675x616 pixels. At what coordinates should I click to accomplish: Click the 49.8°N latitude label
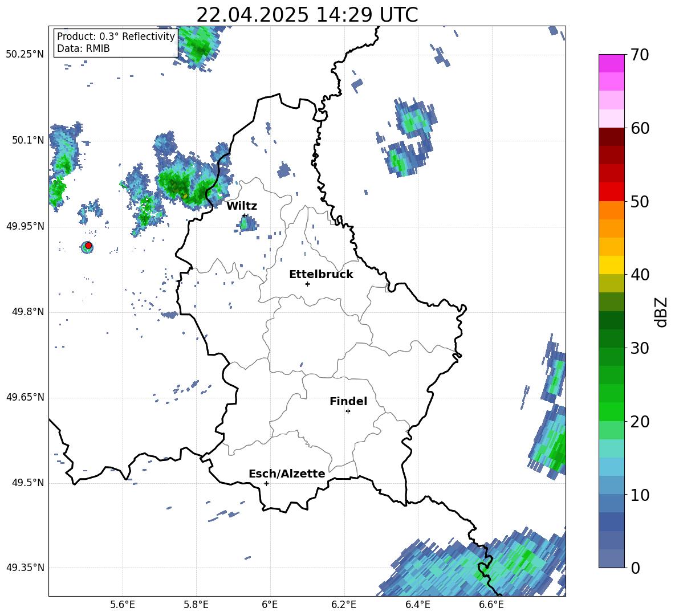(28, 312)
